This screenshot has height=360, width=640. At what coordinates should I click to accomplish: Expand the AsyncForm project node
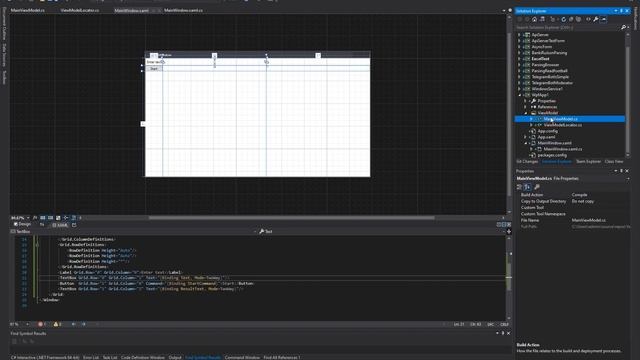point(519,47)
